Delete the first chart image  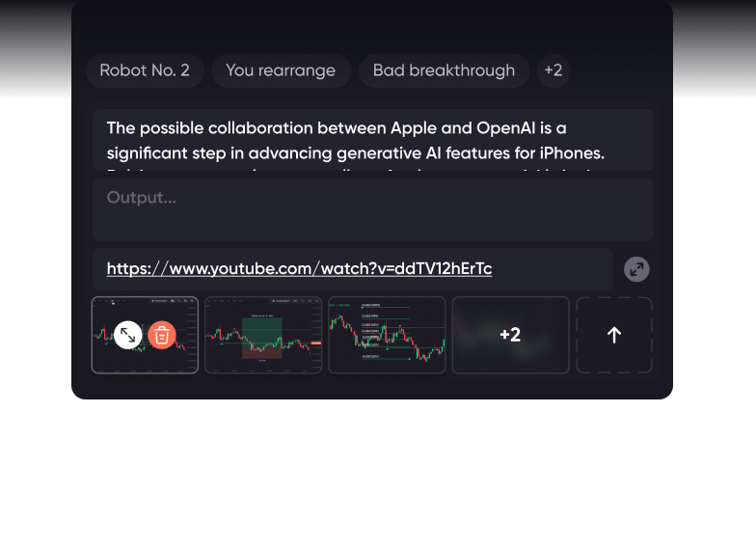tap(162, 335)
